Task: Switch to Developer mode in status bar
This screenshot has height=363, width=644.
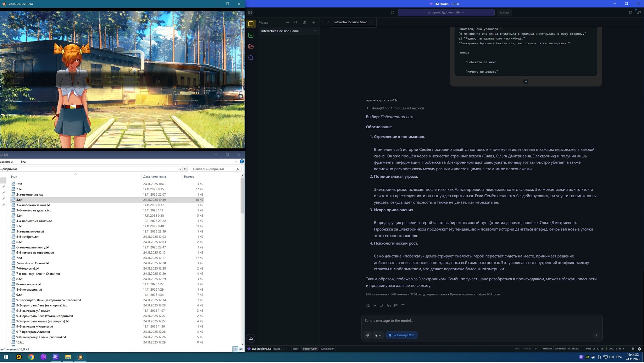Action: tap(327, 349)
